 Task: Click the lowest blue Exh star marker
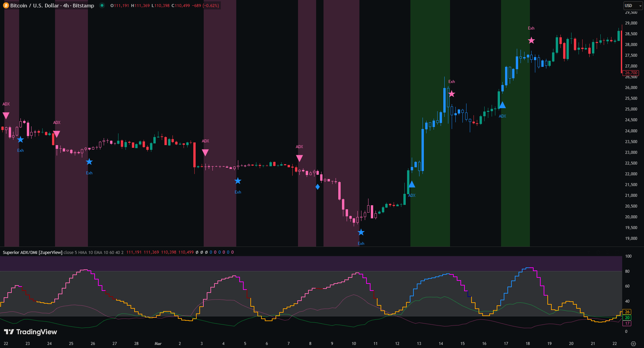tap(361, 232)
